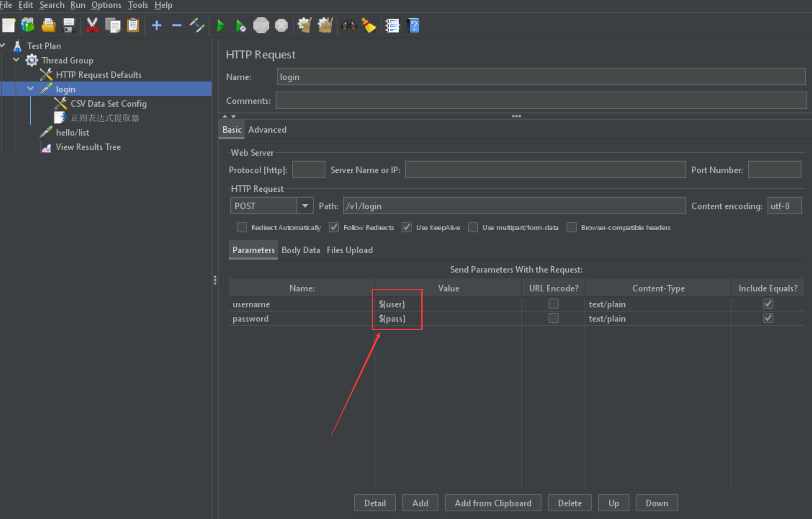Viewport: 812px width, 519px height.
Task: Collapse the Thread Group tree node
Action: tap(16, 60)
